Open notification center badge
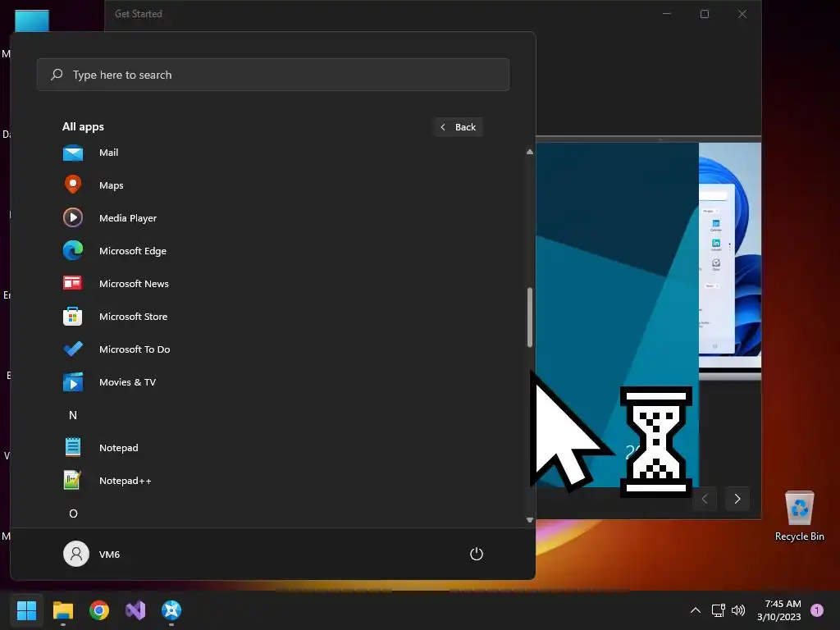Screen dimensions: 840x630 click(817, 610)
